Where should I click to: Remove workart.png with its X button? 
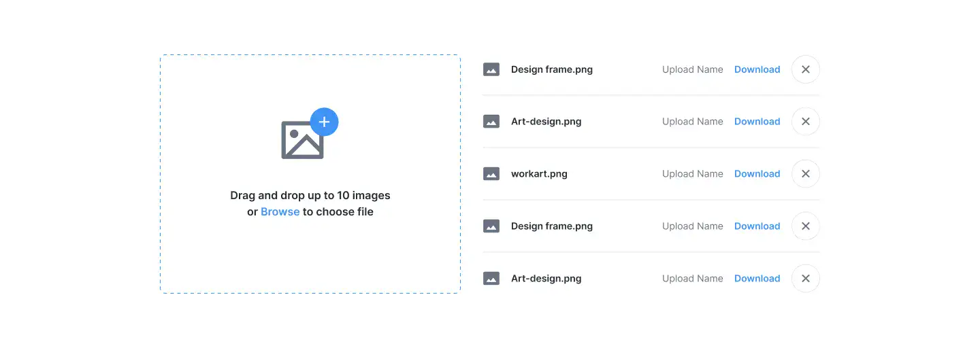click(x=806, y=174)
